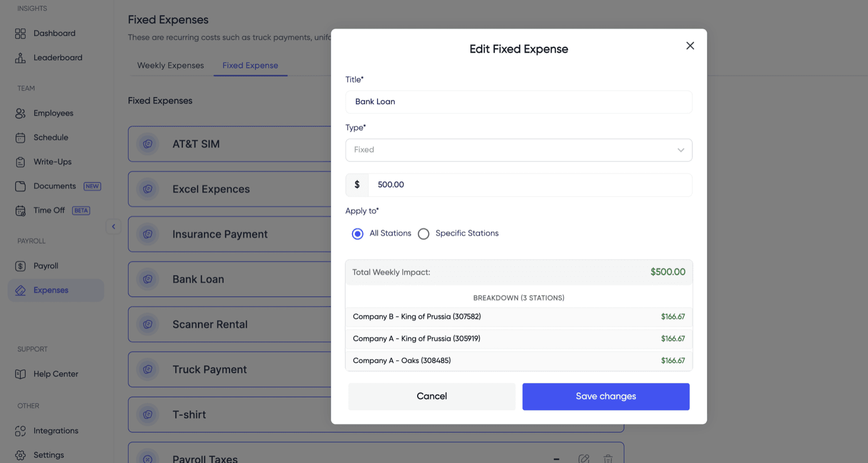
Task: Switch to the Fixed Expense tab
Action: 250,65
